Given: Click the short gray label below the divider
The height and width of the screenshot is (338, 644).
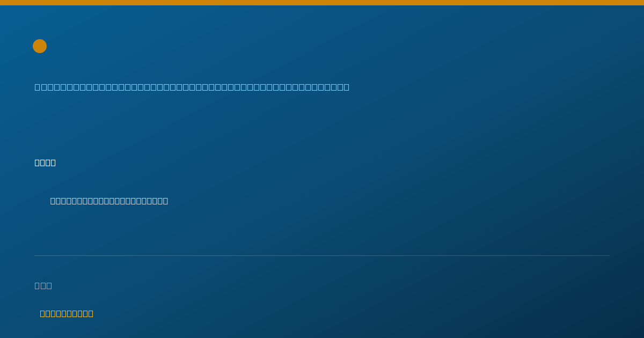Looking at the screenshot, I should tap(43, 285).
